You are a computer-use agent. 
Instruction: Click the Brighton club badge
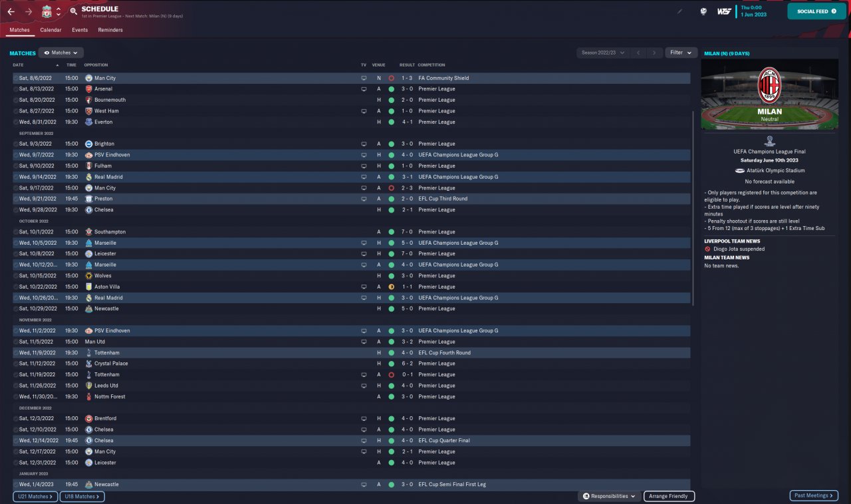pyautogui.click(x=88, y=144)
